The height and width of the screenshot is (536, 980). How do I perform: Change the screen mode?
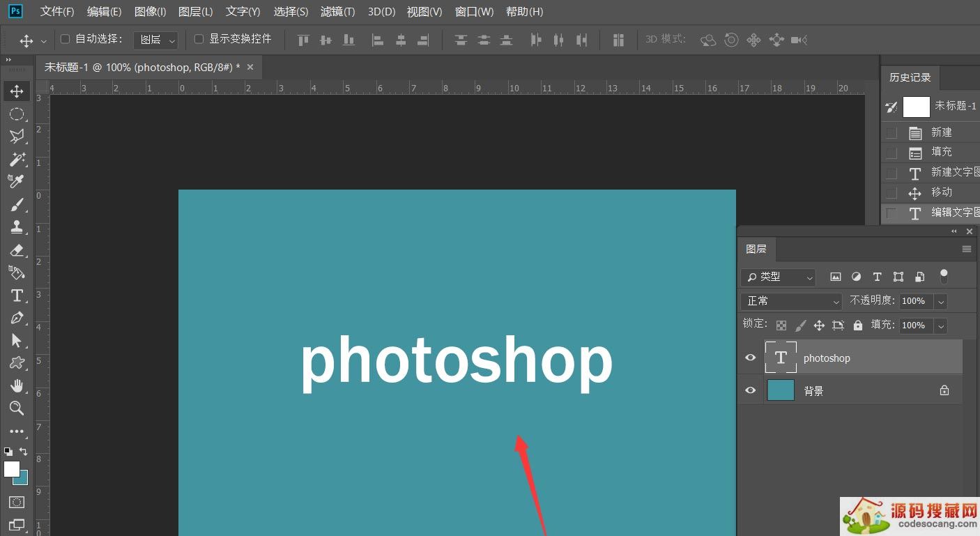[17, 525]
